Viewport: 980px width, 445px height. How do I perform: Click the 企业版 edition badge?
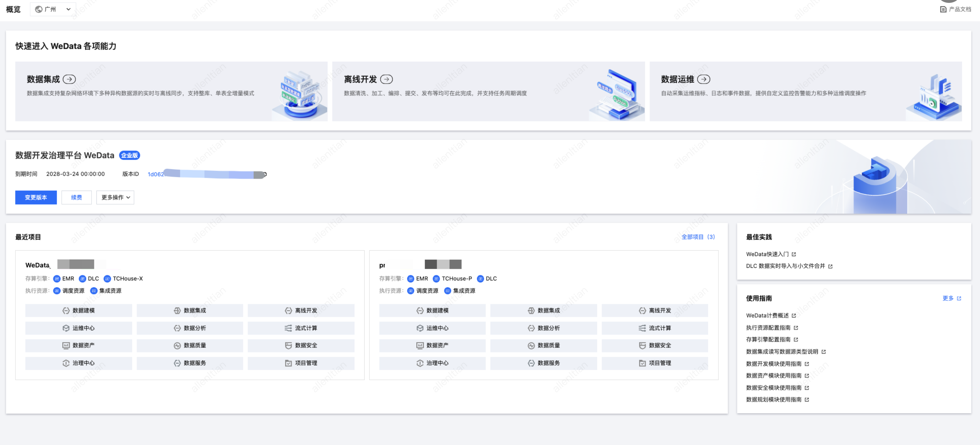(129, 155)
